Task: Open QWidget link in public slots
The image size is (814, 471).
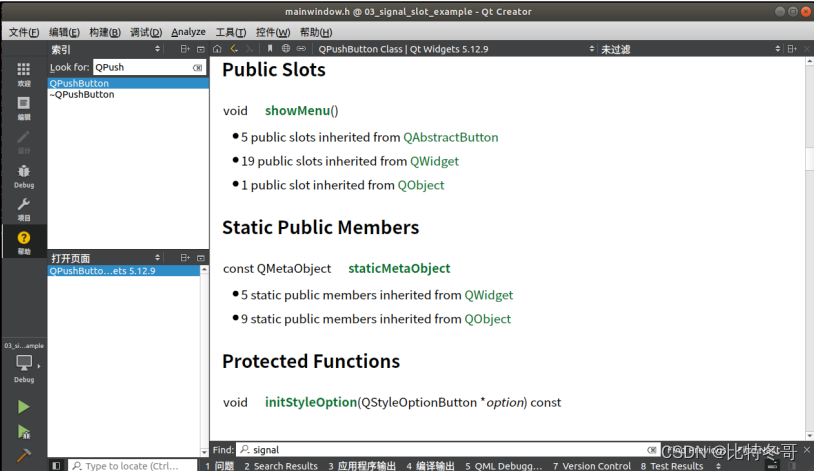Action: (435, 161)
